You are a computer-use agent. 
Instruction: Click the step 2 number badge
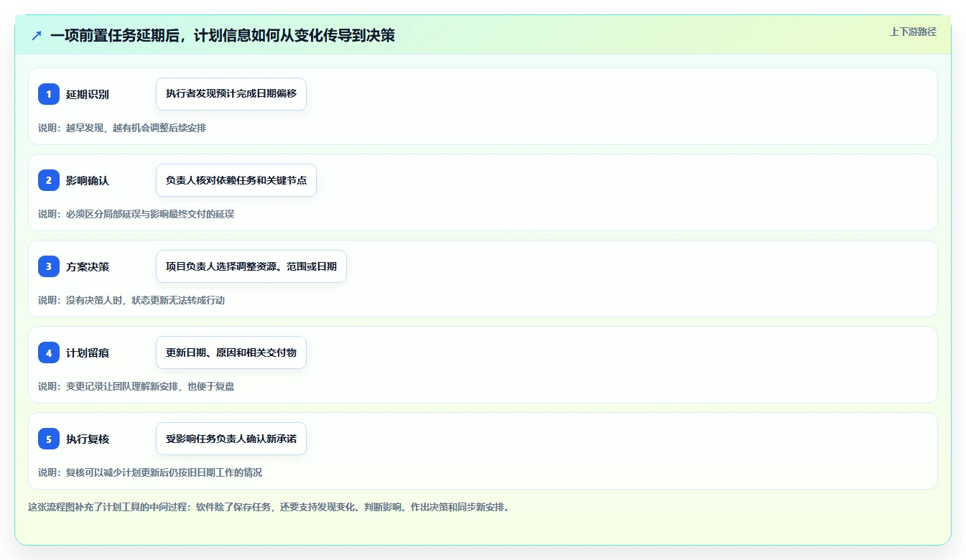[49, 180]
